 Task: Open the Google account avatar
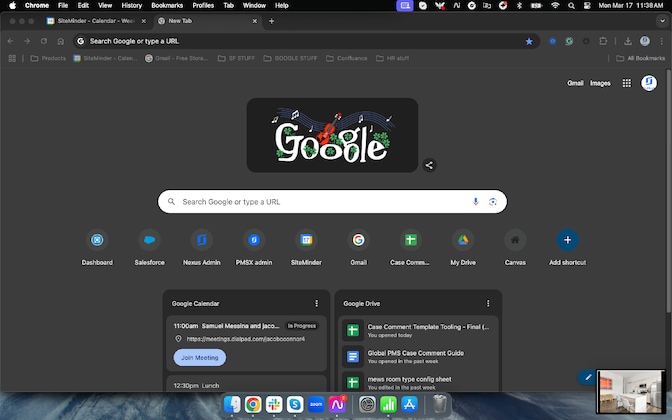point(649,83)
